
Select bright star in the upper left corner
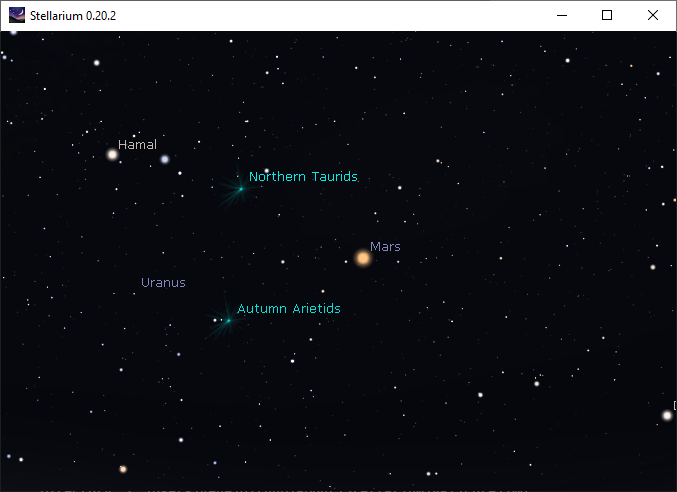click(97, 63)
